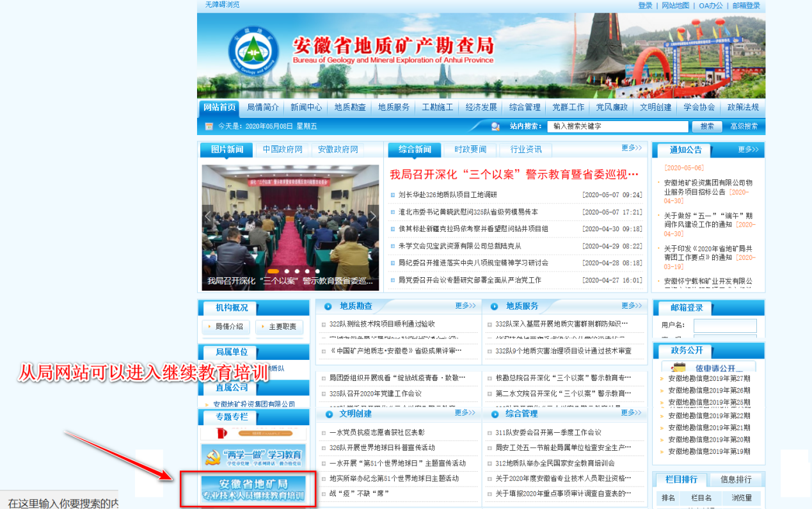Go to the 党群工作 navigation item

click(x=569, y=108)
